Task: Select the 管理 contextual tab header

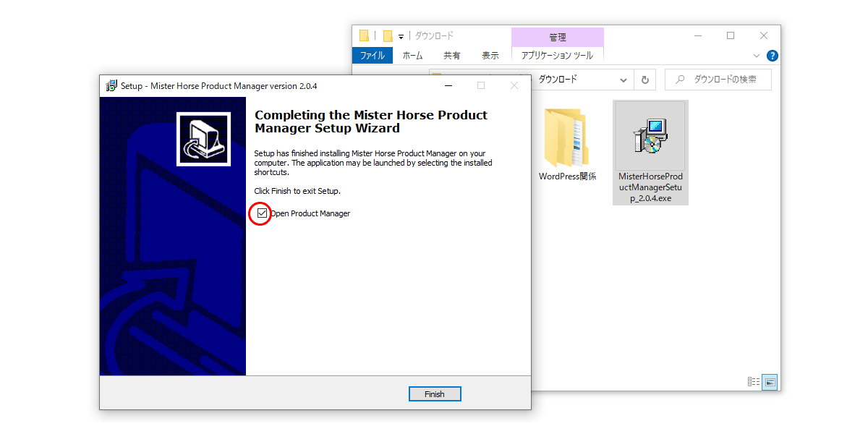Action: point(557,37)
